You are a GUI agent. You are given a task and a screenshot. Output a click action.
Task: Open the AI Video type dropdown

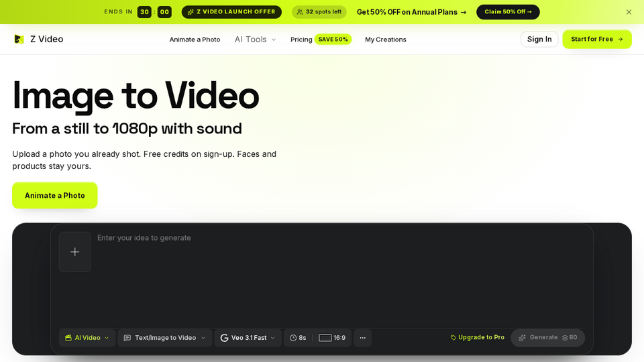click(87, 338)
